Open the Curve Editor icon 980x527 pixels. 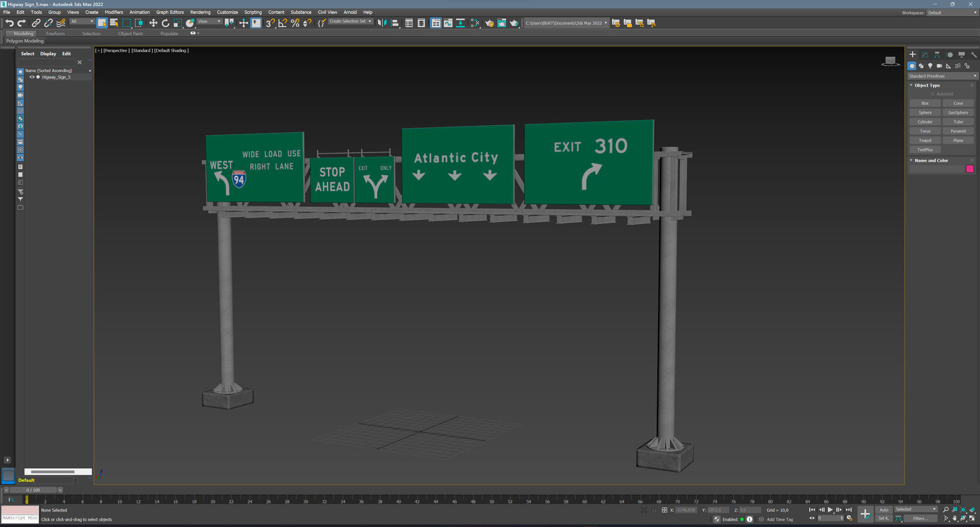[x=448, y=23]
